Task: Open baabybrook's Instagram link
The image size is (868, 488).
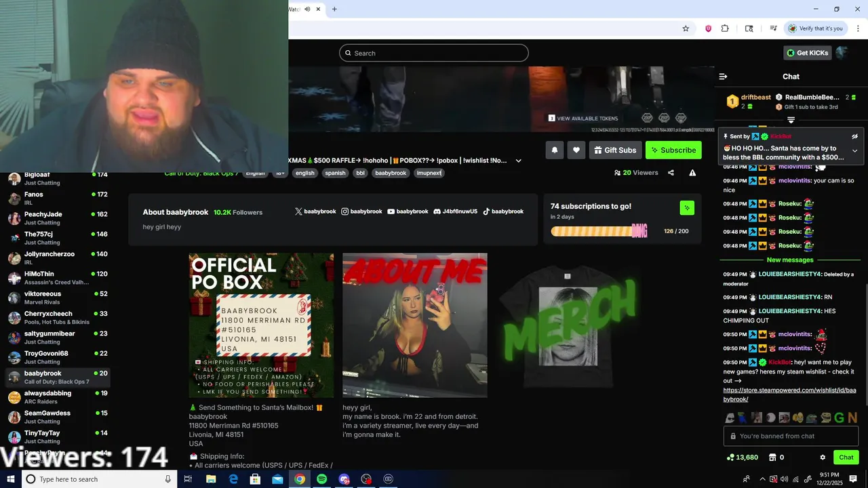Action: click(x=361, y=211)
